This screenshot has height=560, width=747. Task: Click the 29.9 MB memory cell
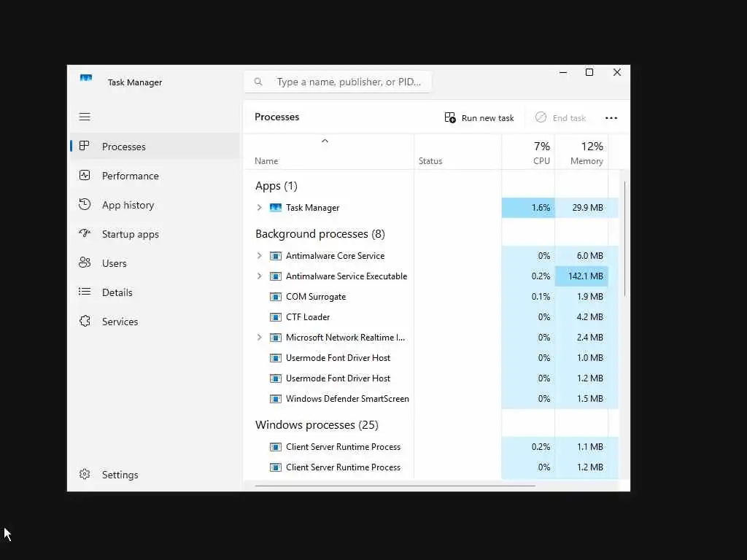coord(581,208)
